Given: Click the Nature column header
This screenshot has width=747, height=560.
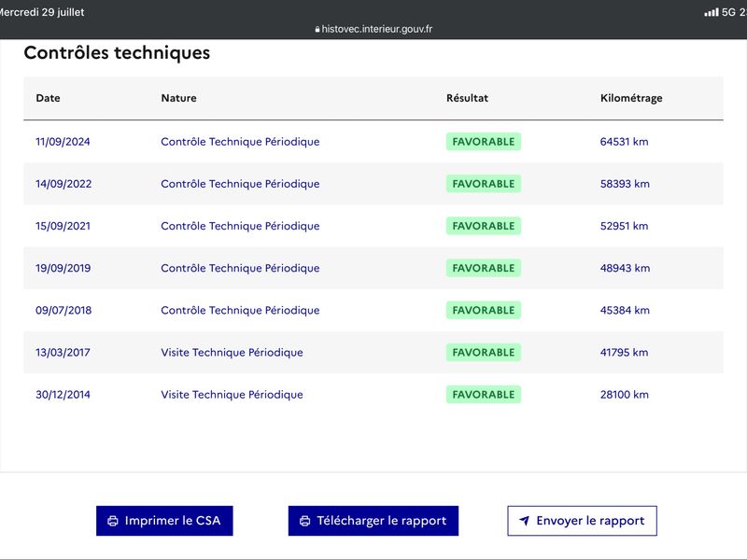Looking at the screenshot, I should tap(178, 98).
